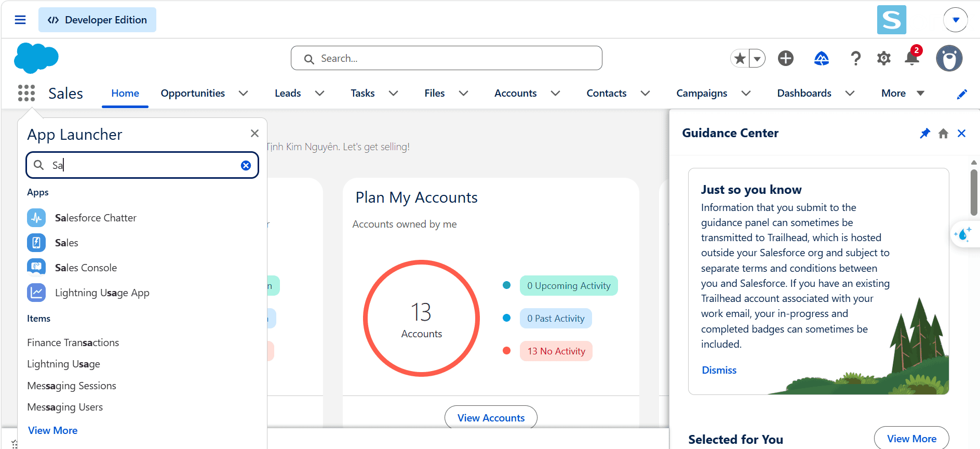Click the Salesforce cloud logo

coord(36,58)
